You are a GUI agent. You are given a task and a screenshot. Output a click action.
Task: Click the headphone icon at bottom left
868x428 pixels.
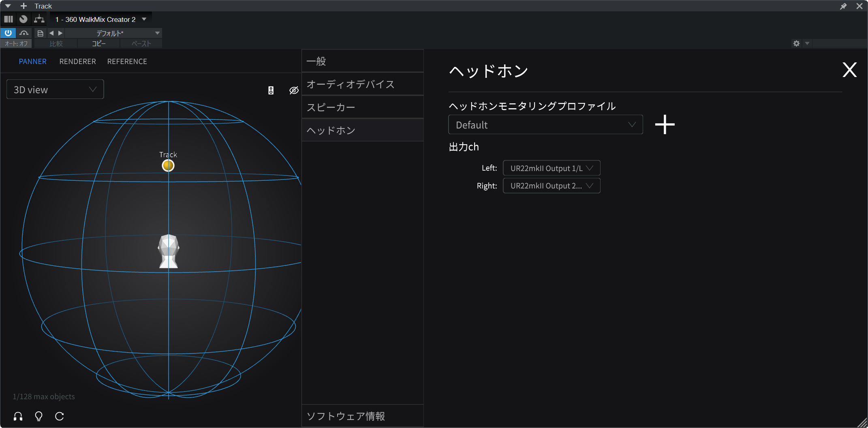tap(18, 416)
